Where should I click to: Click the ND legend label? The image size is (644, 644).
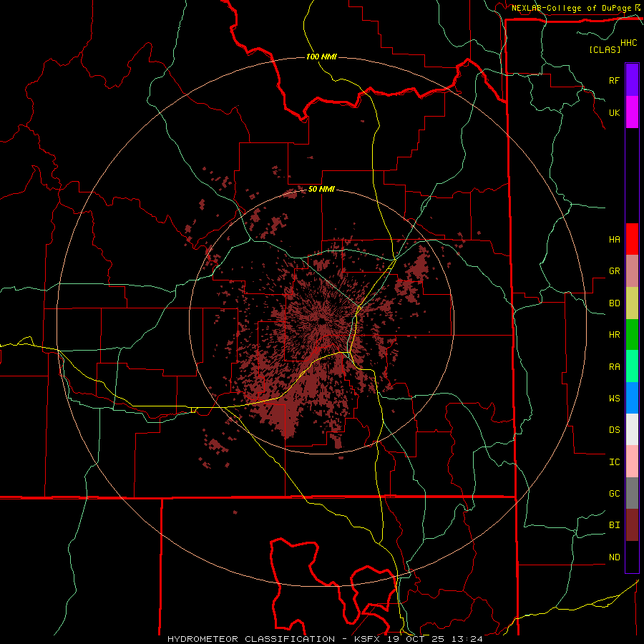click(614, 557)
